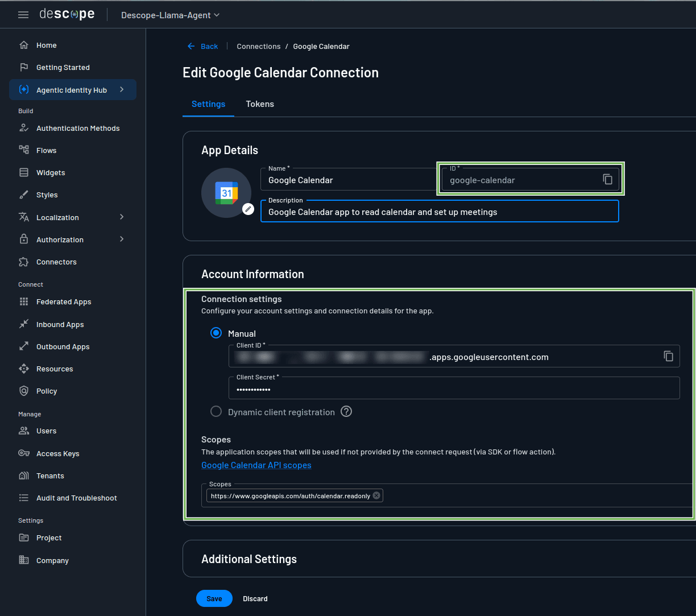Viewport: 696px width, 616px height.
Task: Open Users management page
Action: (73, 431)
